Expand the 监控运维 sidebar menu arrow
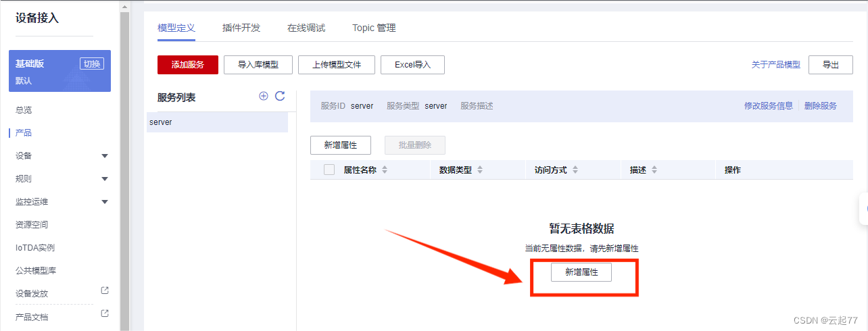 (x=105, y=202)
